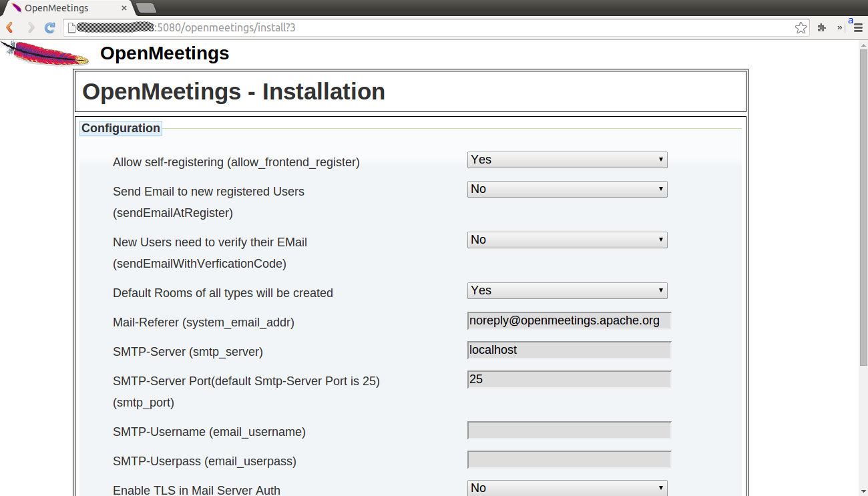Click 'Mail-Referer (system_email_addr)' label

204,322
